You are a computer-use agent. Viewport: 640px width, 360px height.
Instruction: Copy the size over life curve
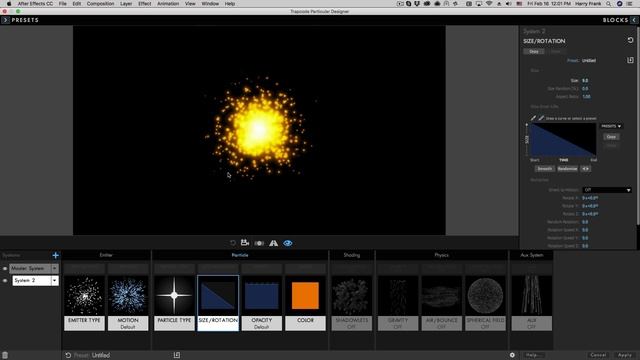click(x=611, y=137)
